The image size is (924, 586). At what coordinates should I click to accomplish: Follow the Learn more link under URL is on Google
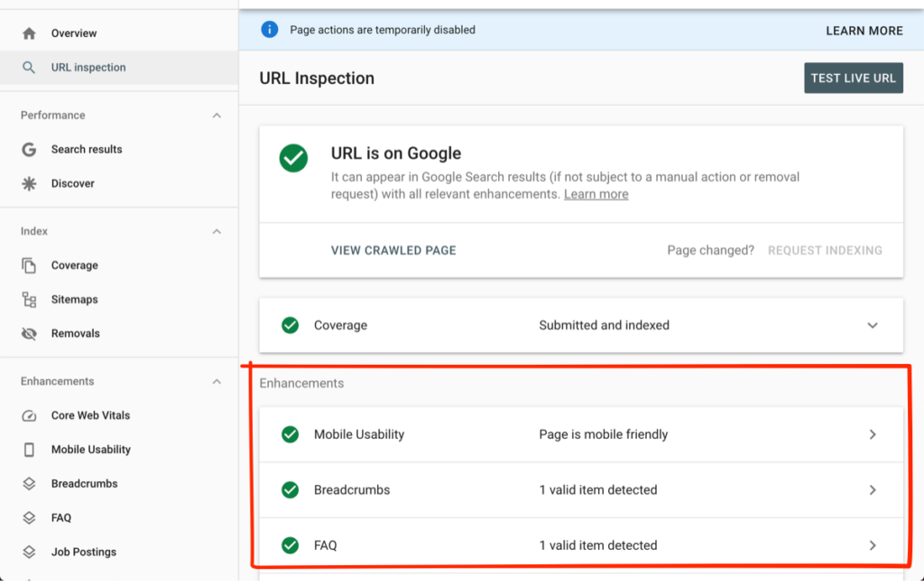click(596, 194)
